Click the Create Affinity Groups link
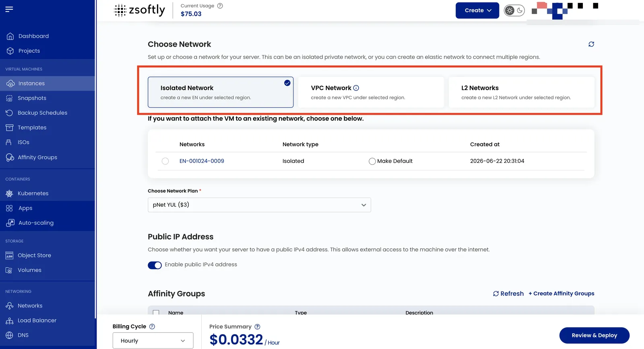Viewport: 644px width, 349px height. click(x=561, y=293)
